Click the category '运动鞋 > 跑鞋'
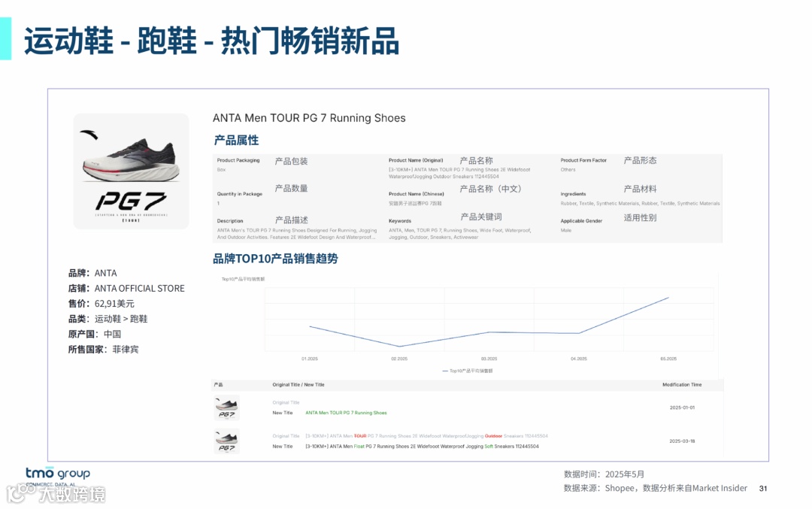The width and height of the screenshot is (812, 509). [x=120, y=319]
